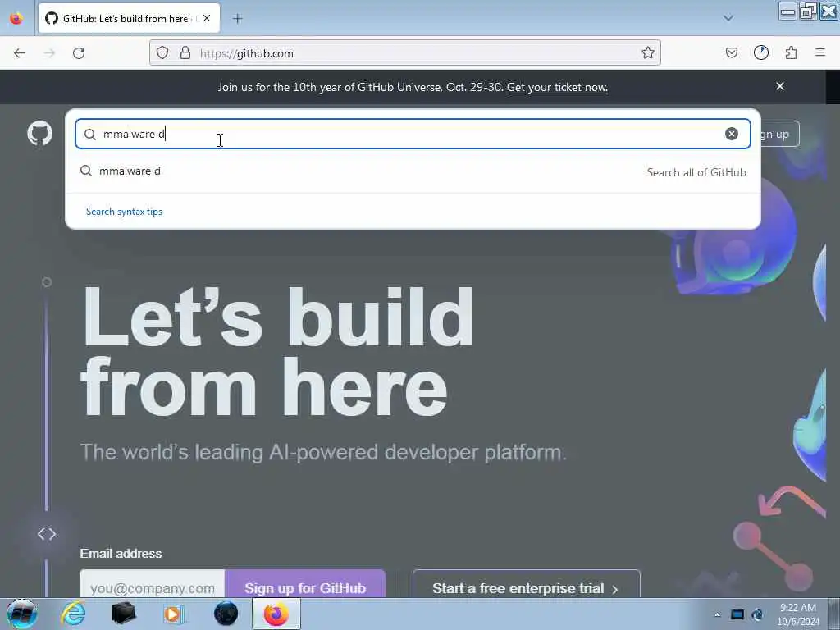Reload the current page

[x=79, y=53]
